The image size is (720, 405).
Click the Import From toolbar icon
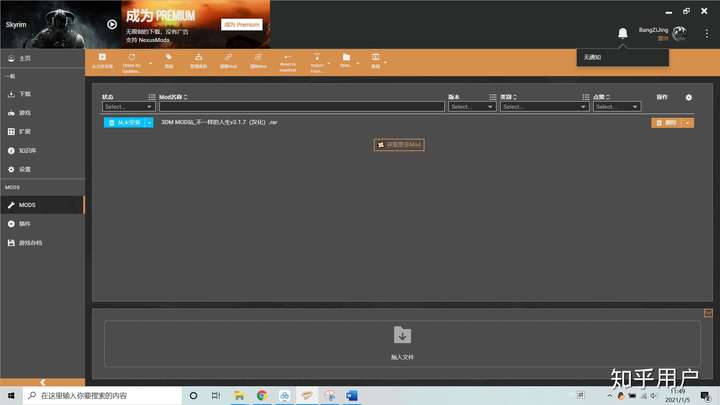click(317, 62)
